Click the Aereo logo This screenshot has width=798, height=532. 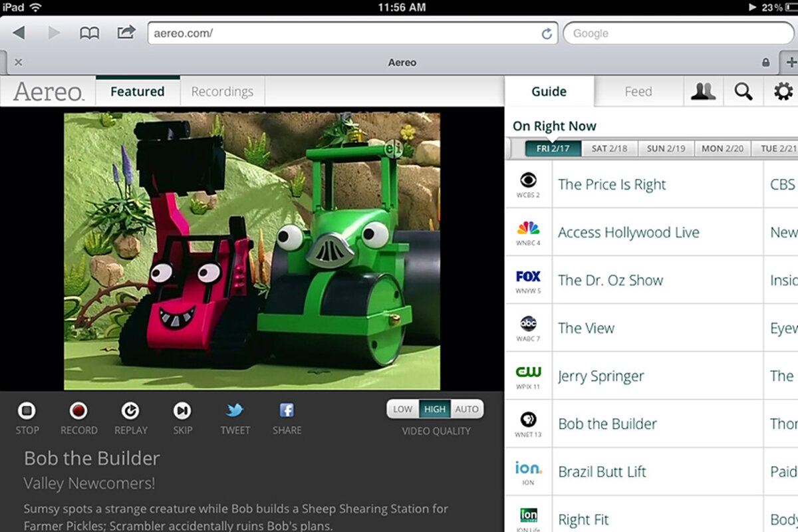tap(49, 91)
